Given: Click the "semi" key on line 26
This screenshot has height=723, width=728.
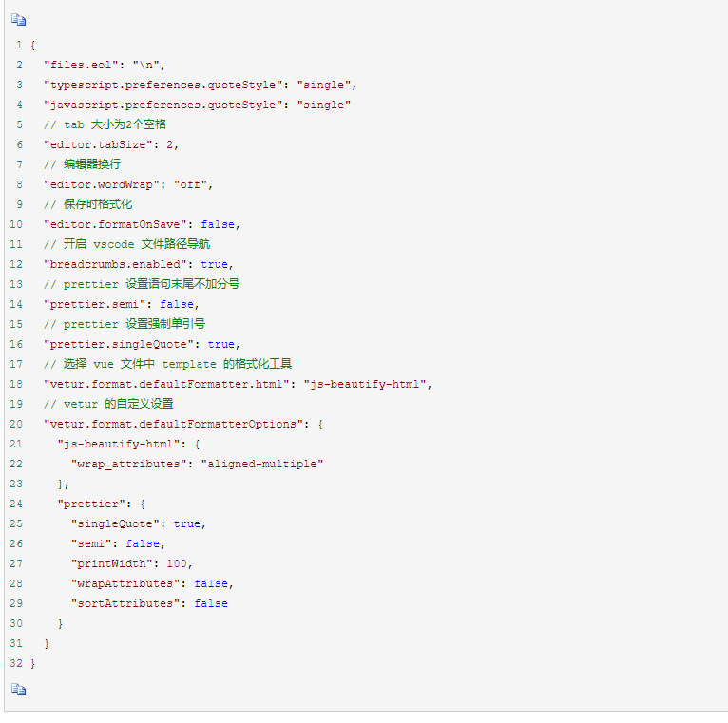Looking at the screenshot, I should pos(91,543).
